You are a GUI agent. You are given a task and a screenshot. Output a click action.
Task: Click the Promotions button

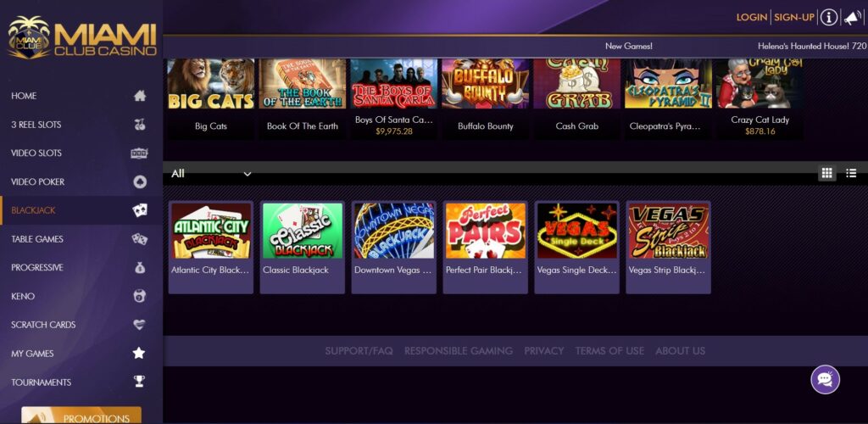point(81,416)
